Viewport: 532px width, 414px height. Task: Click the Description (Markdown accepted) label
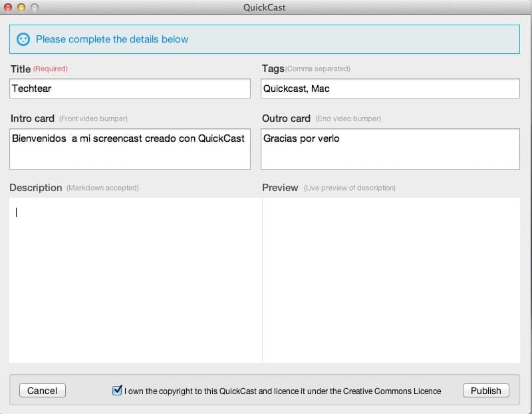click(x=74, y=188)
